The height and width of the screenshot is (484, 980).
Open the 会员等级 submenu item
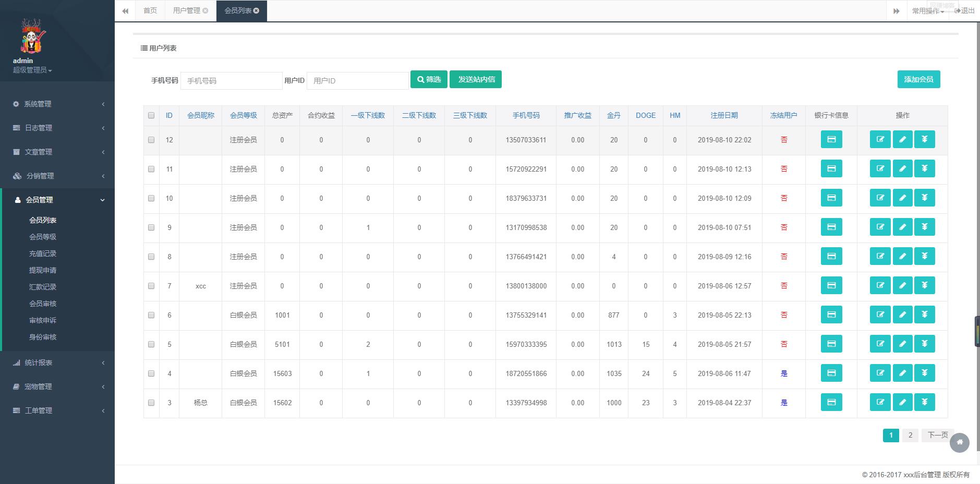tap(43, 237)
